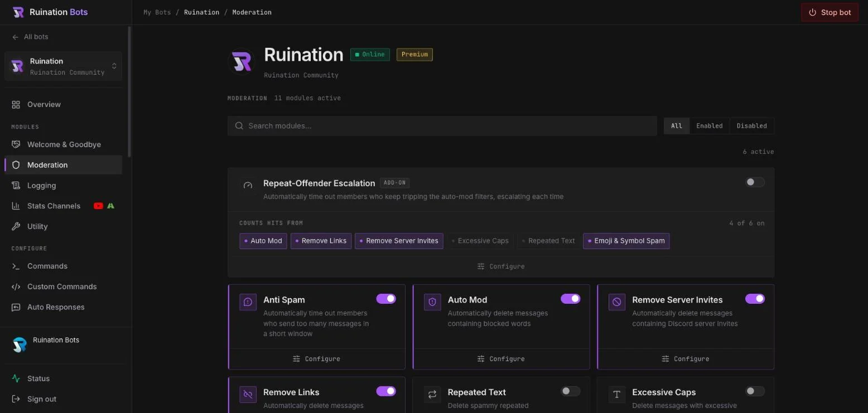Disable the Auto Mod toggle

pos(570,299)
